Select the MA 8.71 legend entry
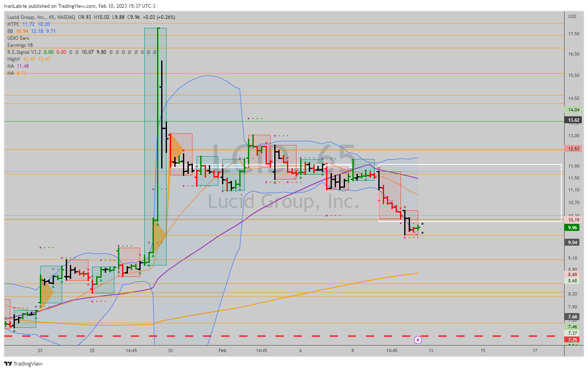 [x=16, y=73]
